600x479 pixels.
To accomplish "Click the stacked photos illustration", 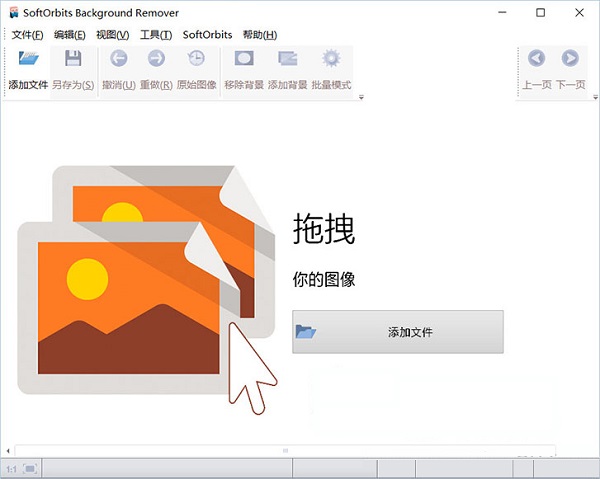I will [147, 290].
